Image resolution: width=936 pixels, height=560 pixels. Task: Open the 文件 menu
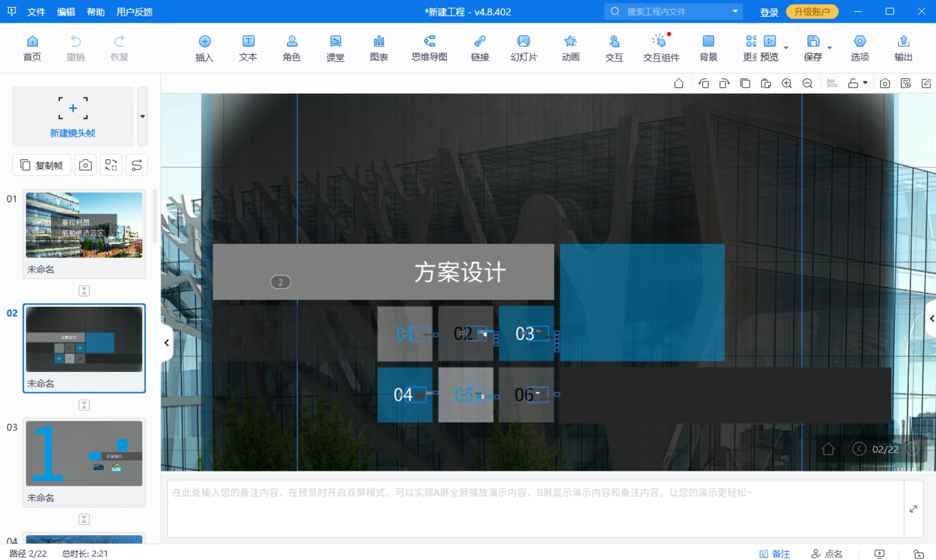(36, 12)
